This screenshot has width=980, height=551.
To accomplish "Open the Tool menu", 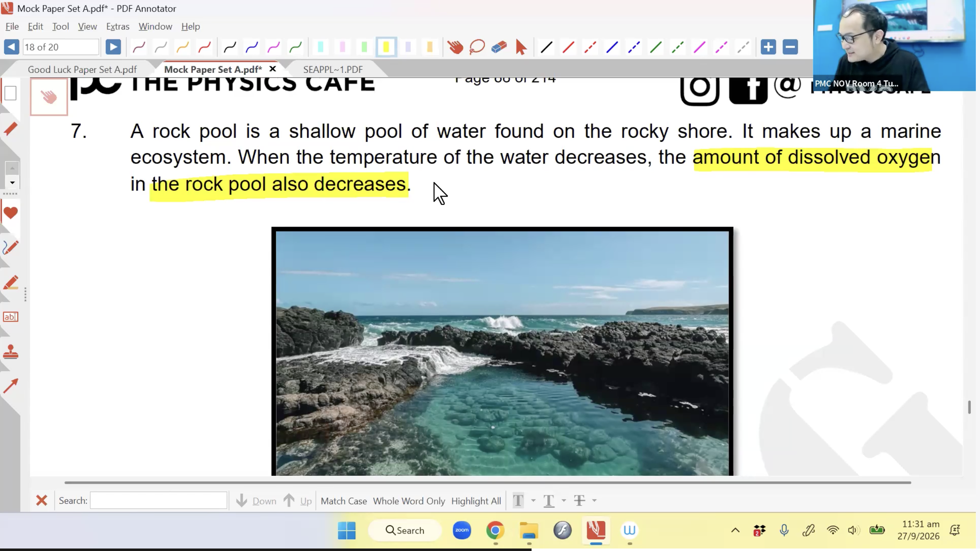I will coord(61,26).
